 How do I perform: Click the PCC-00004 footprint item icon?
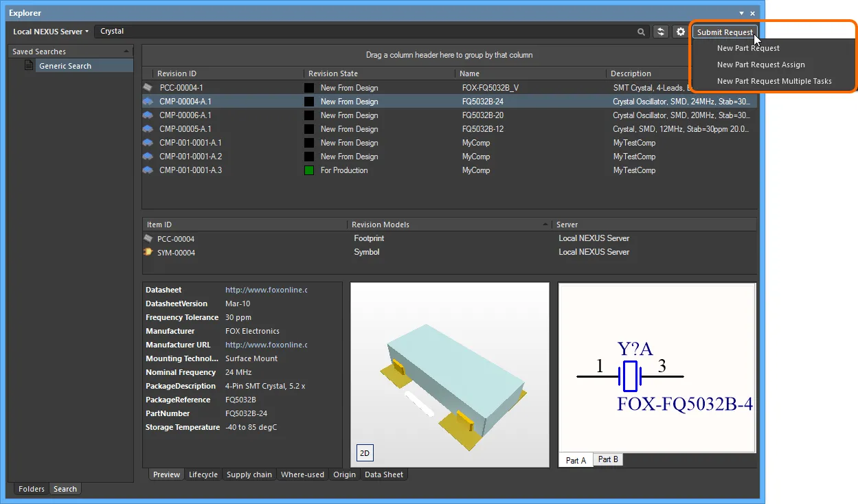click(148, 238)
